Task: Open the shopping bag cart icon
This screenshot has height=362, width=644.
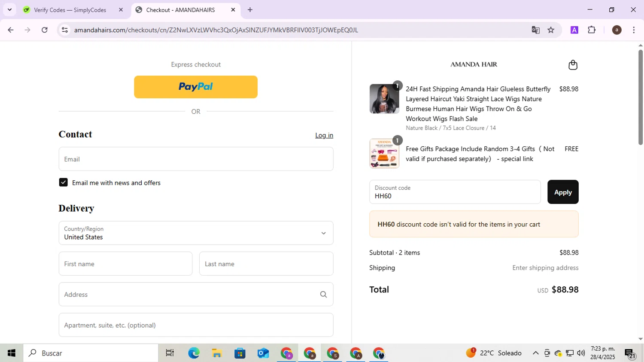Action: click(573, 65)
